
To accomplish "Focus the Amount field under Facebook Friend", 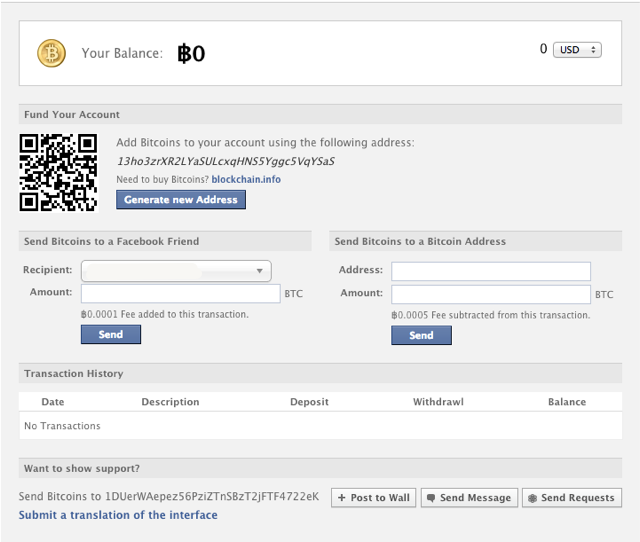I will [x=180, y=294].
